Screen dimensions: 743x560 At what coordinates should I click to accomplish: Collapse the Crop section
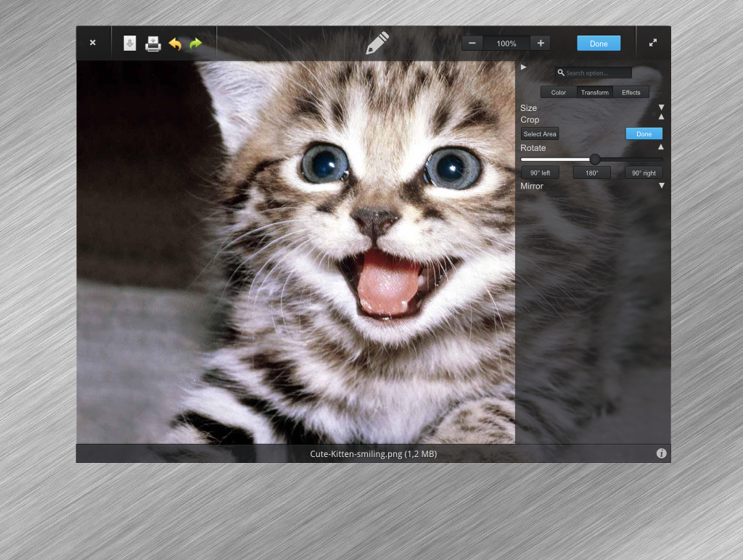coord(661,117)
